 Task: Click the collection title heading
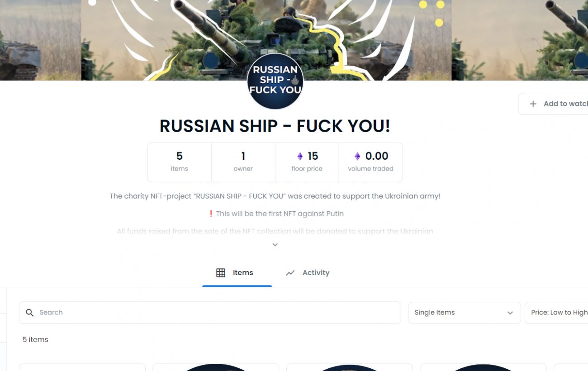[275, 126]
